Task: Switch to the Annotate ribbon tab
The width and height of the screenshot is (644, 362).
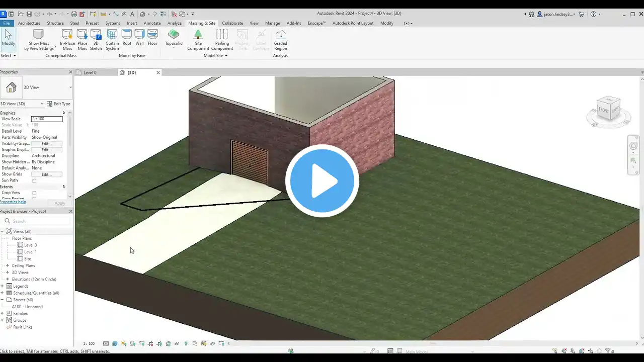Action: pyautogui.click(x=152, y=23)
